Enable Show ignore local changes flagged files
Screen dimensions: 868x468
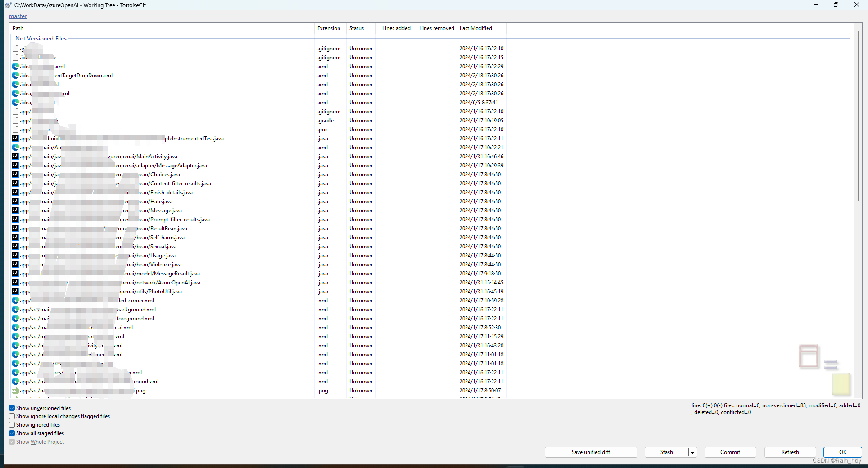12,416
